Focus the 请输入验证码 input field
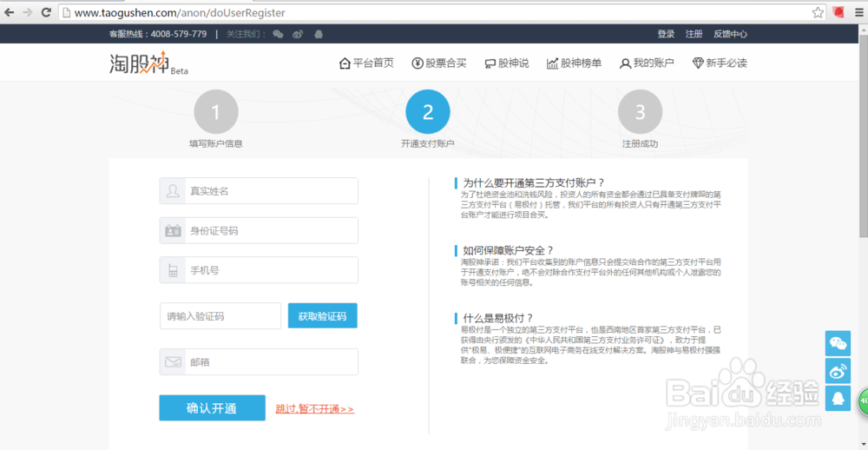This screenshot has width=868, height=450. click(220, 316)
